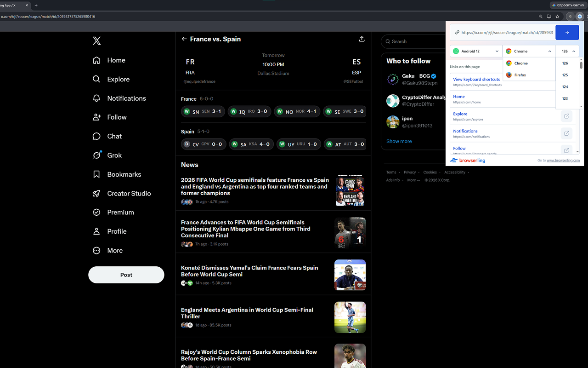Click Gaku BCG profile avatar

point(393,79)
